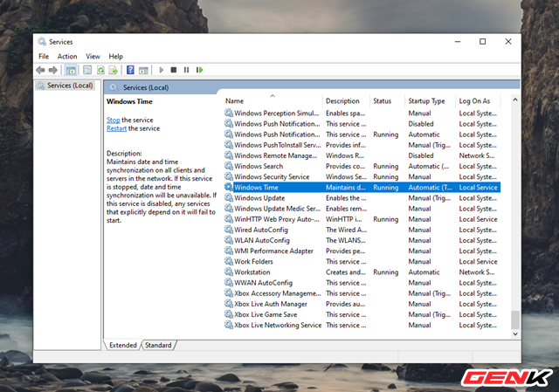
Task: Click the scrollbar up arrow
Action: (x=515, y=100)
